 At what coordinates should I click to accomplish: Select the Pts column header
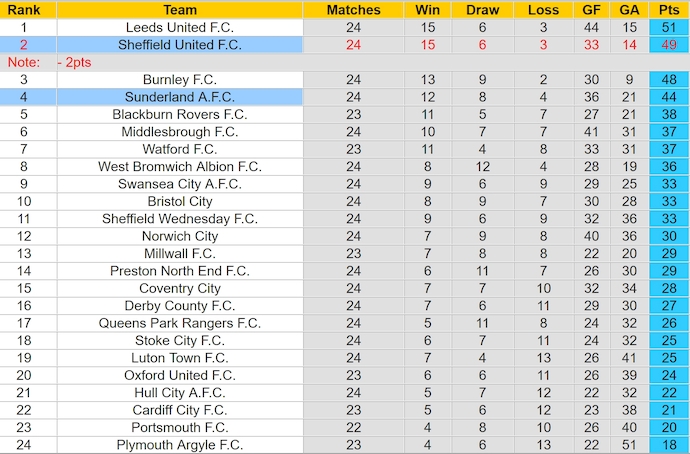click(669, 10)
